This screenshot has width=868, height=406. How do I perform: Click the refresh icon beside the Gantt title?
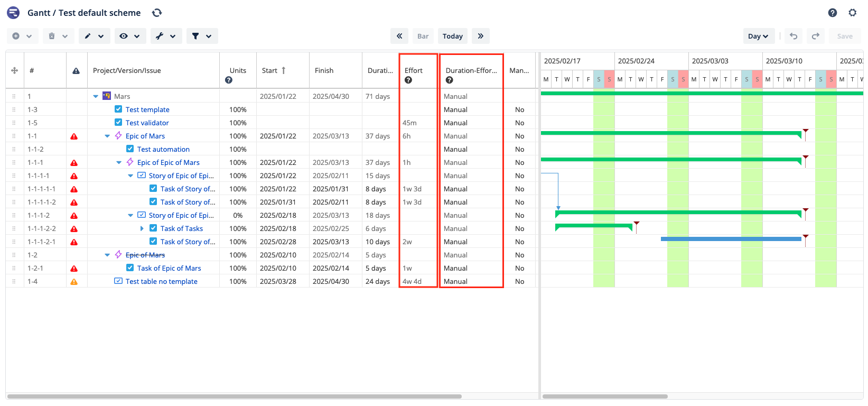tap(157, 13)
